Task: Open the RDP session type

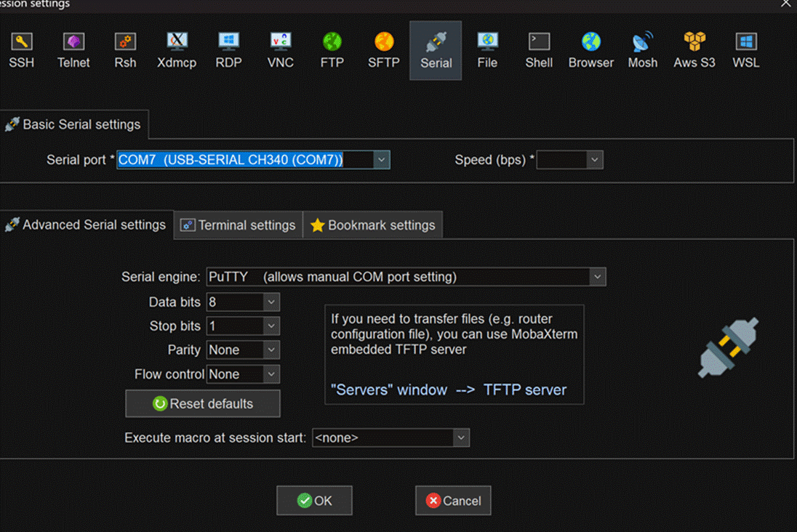Action: [229, 50]
